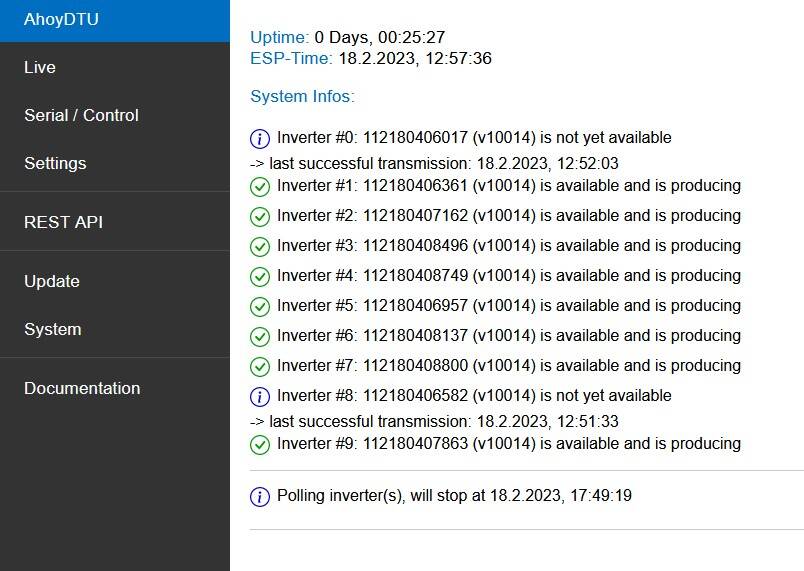The height and width of the screenshot is (571, 804).
Task: Click the green check icon for Inverter #1
Action: (x=260, y=187)
